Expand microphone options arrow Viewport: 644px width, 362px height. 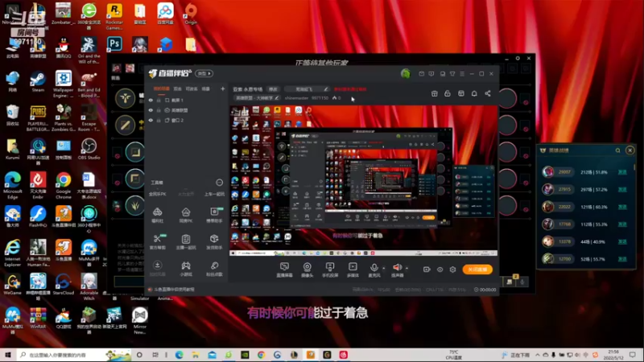pos(384,268)
